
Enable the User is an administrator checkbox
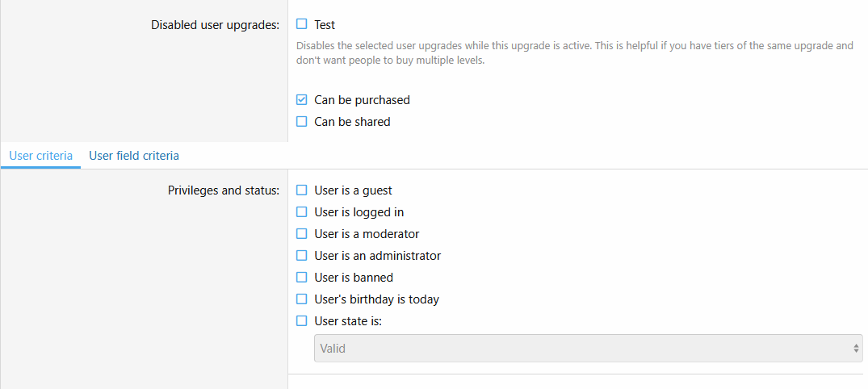(x=302, y=256)
